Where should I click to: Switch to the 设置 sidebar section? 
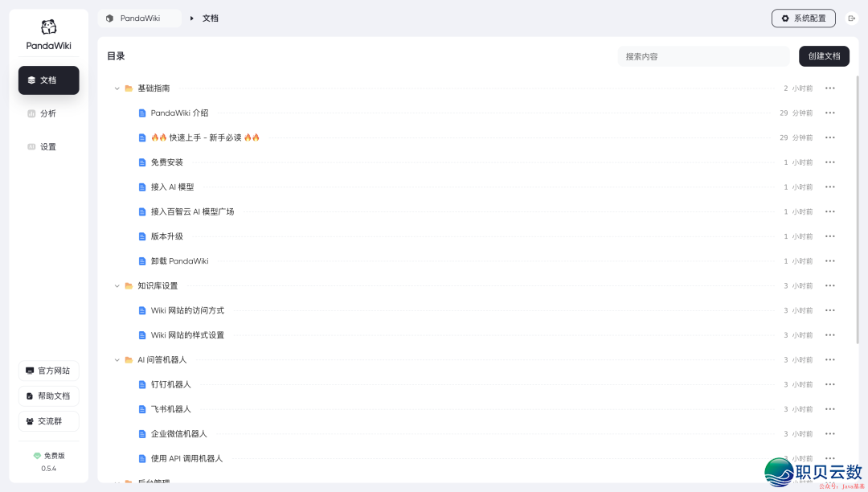tap(49, 146)
